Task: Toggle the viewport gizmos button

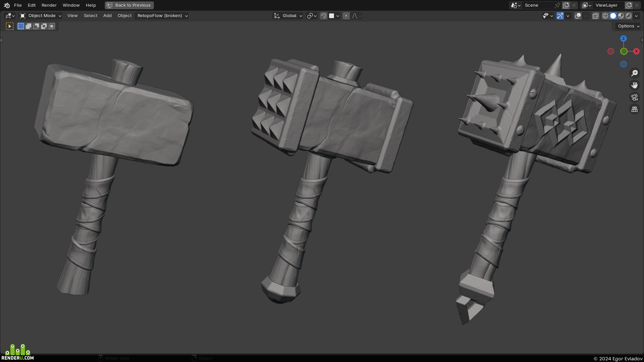Action: pyautogui.click(x=560, y=16)
